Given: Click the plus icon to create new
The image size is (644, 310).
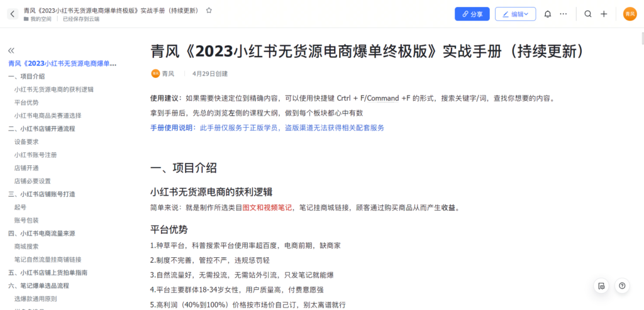Looking at the screenshot, I should [x=604, y=14].
